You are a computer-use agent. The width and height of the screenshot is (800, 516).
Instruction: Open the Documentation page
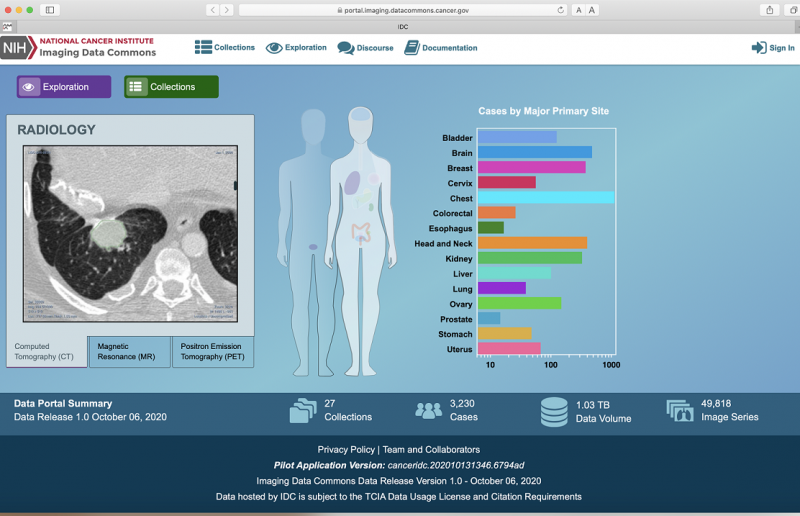click(x=441, y=48)
